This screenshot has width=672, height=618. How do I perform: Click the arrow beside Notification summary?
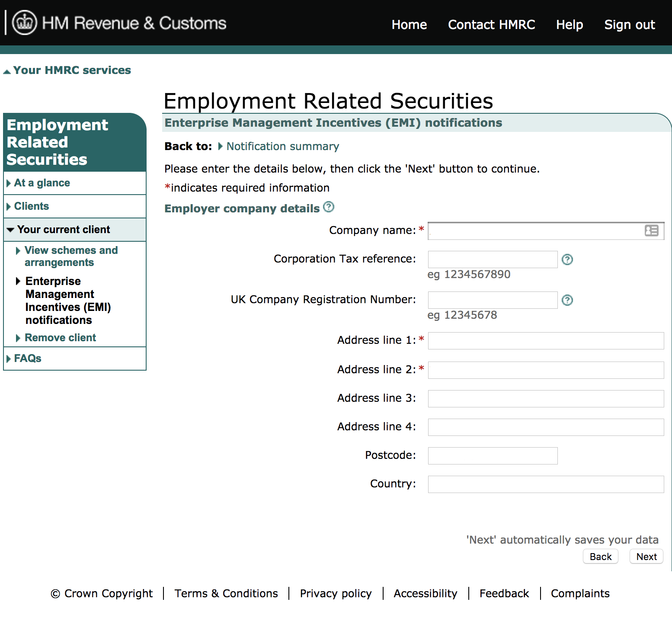tap(221, 147)
